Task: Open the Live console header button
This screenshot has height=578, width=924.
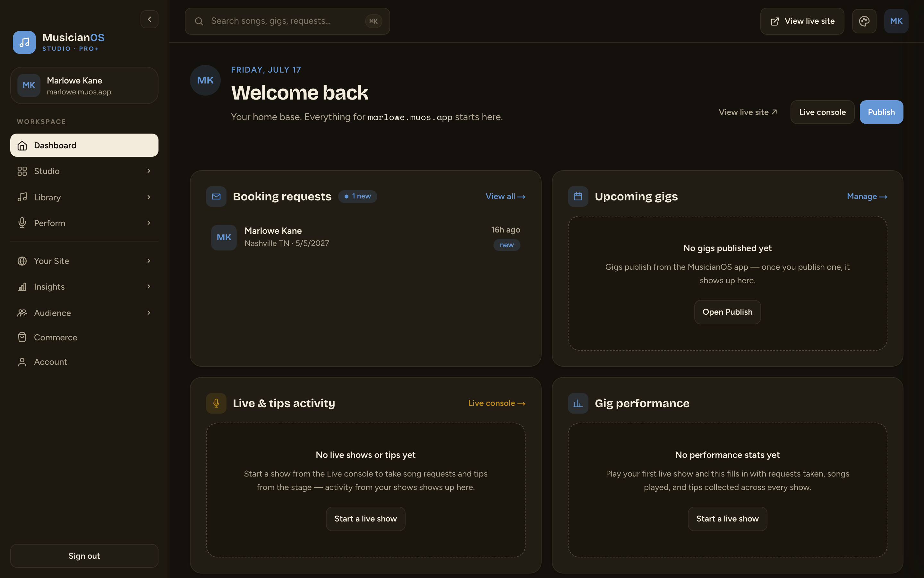Action: [x=822, y=112]
